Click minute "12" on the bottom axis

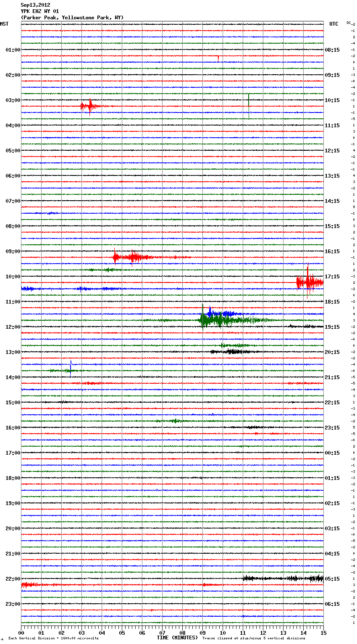point(263,633)
